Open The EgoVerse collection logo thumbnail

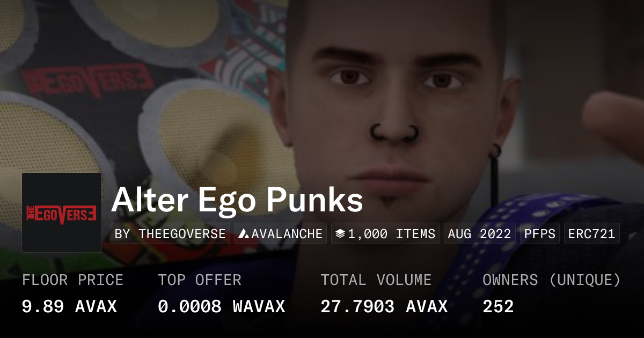tap(62, 212)
